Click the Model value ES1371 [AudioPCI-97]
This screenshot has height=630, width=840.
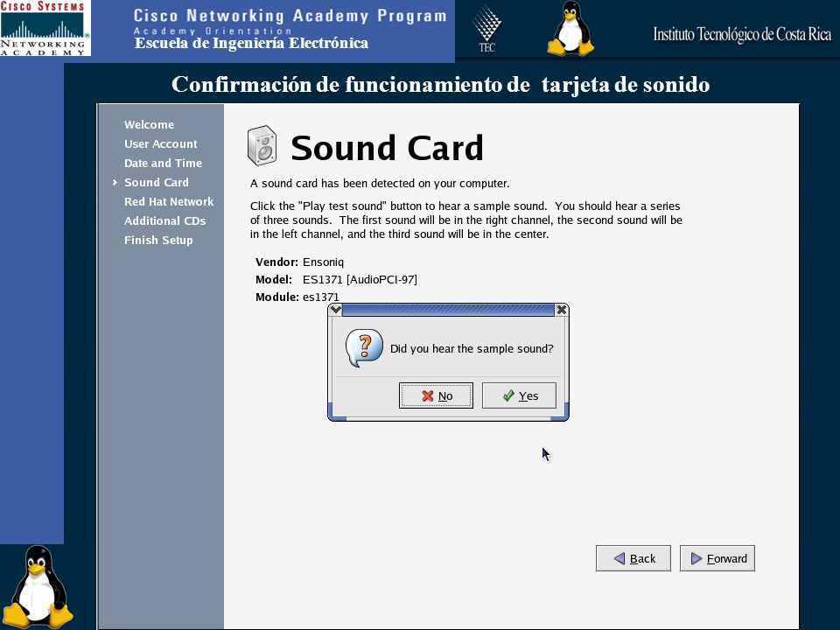point(360,279)
